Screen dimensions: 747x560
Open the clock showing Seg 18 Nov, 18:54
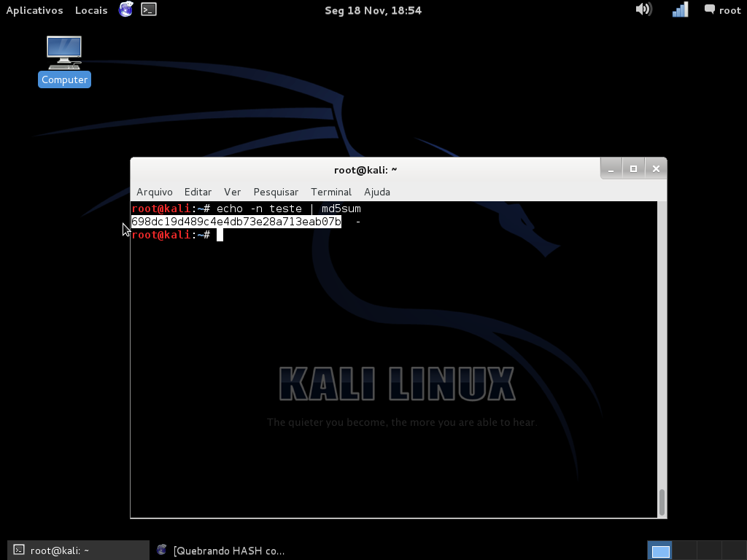pyautogui.click(x=373, y=10)
